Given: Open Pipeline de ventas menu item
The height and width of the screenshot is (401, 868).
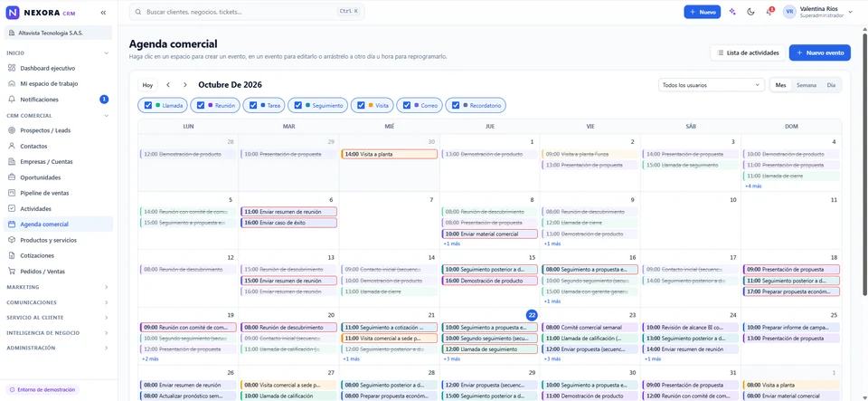Looking at the screenshot, I should [x=58, y=193].
